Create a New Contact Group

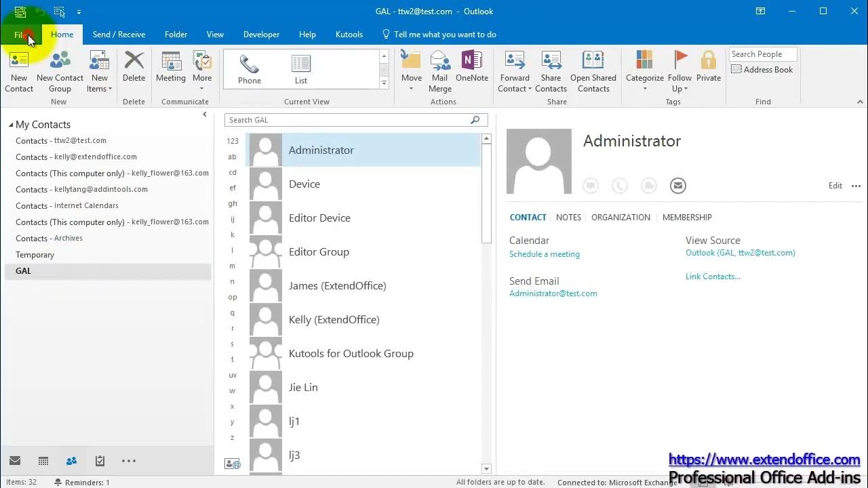tap(60, 72)
